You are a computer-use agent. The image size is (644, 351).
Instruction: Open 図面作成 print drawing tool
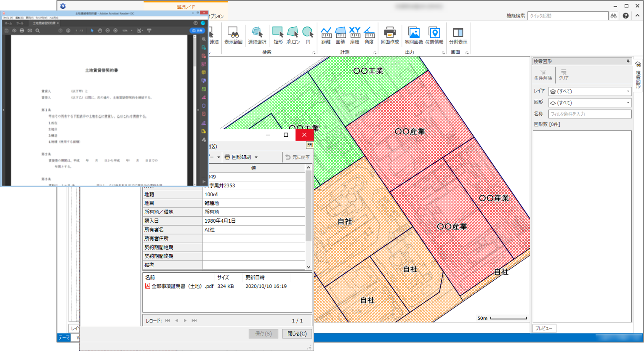(x=390, y=35)
